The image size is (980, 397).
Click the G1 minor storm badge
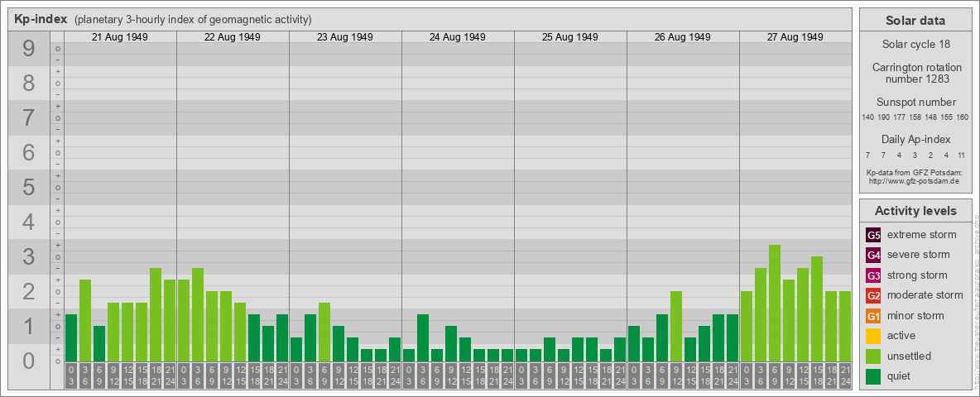click(x=873, y=316)
